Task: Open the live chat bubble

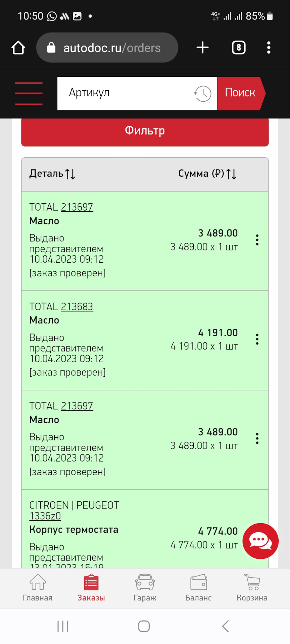Action: click(260, 541)
